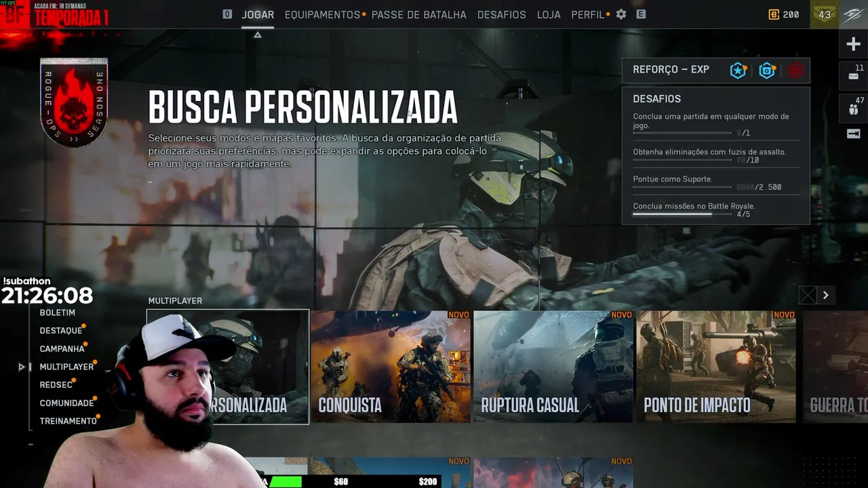This screenshot has width=868, height=488.
Task: Click the Rogue Ops Season One badge
Action: click(x=74, y=102)
